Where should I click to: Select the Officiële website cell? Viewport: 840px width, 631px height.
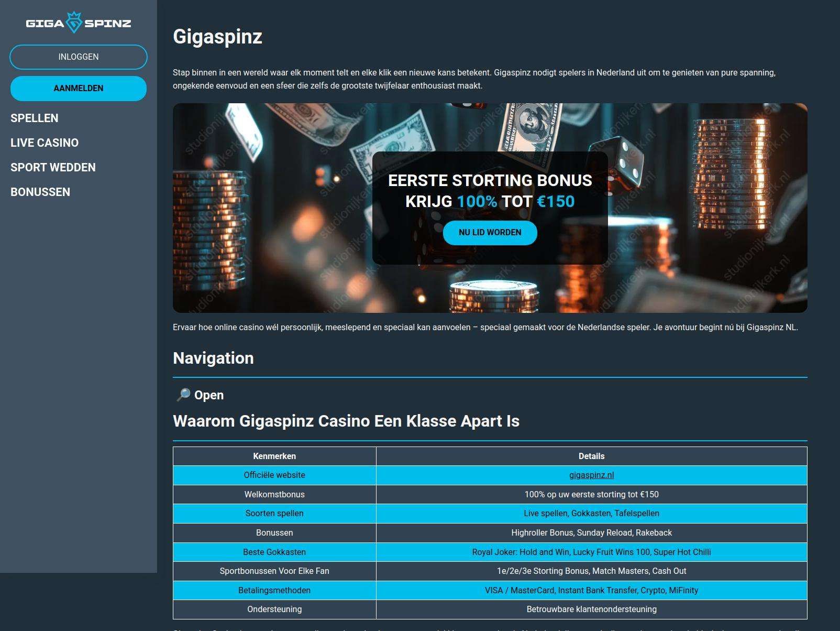[274, 475]
